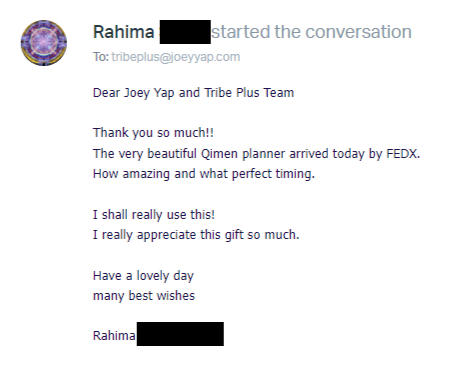Click the sender name Rahima in header
The image size is (449, 370).
[124, 32]
